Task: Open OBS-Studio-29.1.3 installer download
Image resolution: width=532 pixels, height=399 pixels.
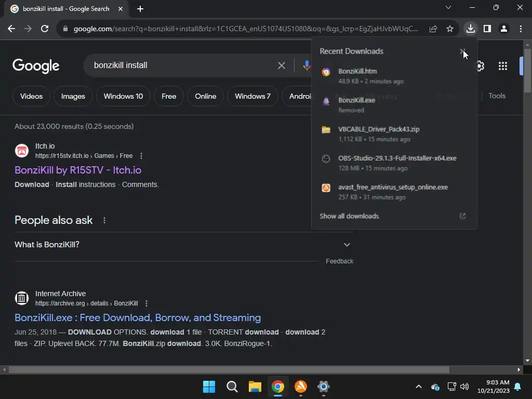Action: [394, 163]
